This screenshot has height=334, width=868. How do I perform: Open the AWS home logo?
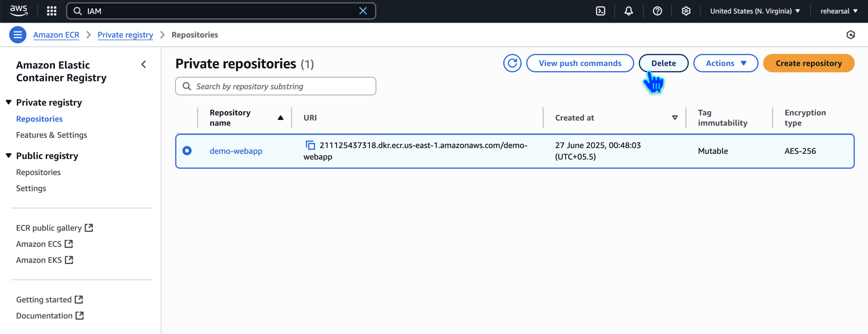(19, 11)
